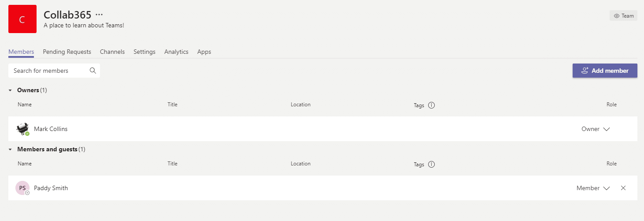Screen dimensions: 644x221
Task: Open the ellipsis menu beside Collab365
Action: click(x=99, y=15)
